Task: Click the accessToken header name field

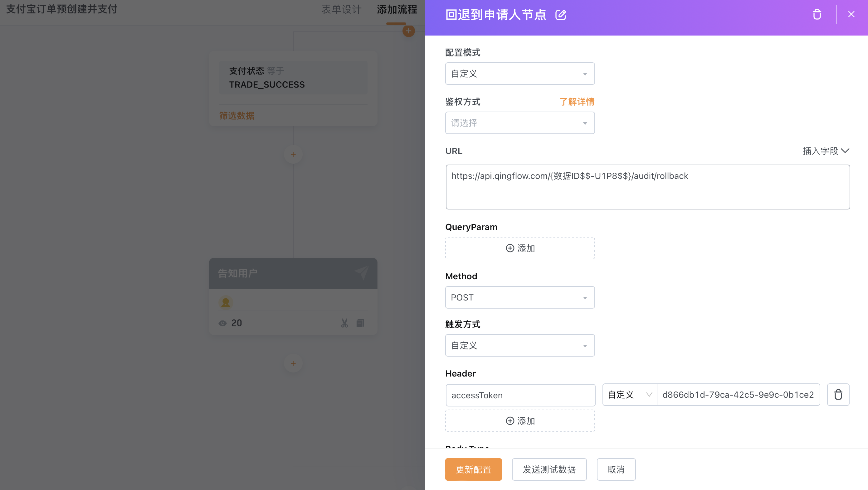Action: point(520,395)
